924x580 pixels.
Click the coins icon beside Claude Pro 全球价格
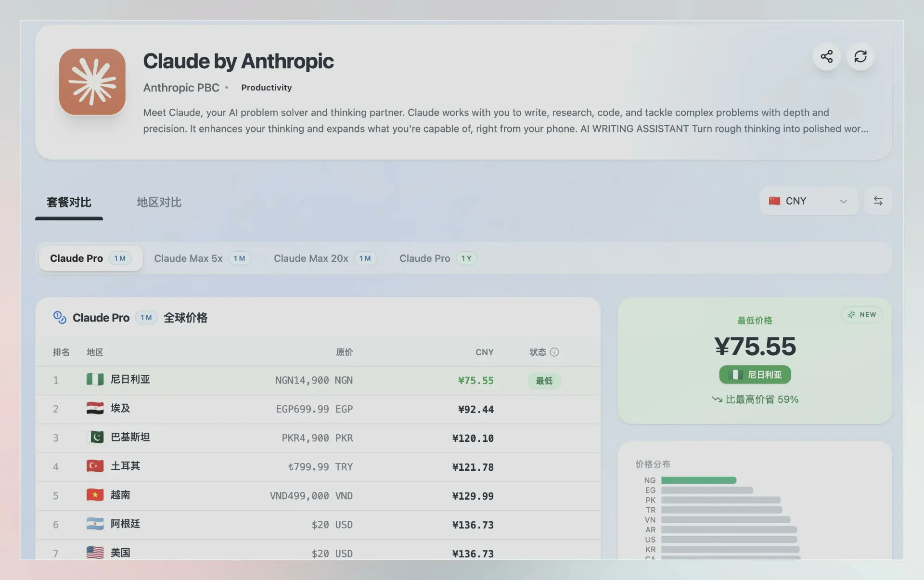click(x=60, y=318)
